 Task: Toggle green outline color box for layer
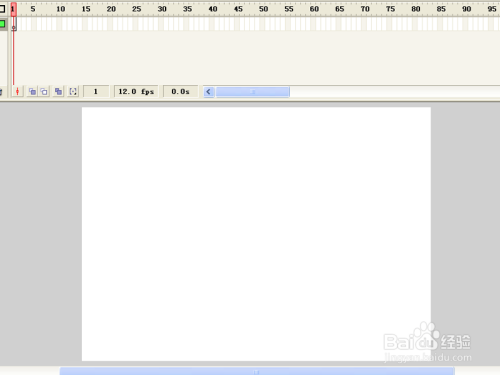2,24
